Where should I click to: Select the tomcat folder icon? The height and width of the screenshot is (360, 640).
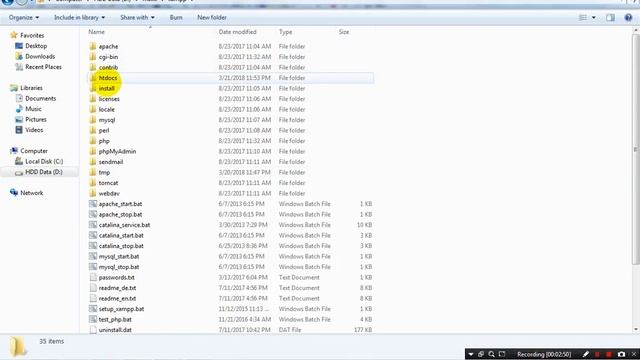pyautogui.click(x=93, y=183)
